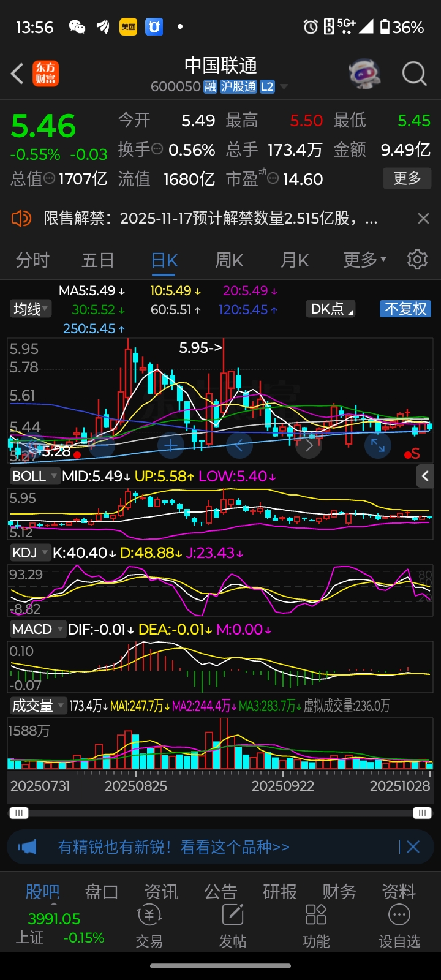Open chart settings gear icon
The width and height of the screenshot is (441, 980).
(417, 260)
